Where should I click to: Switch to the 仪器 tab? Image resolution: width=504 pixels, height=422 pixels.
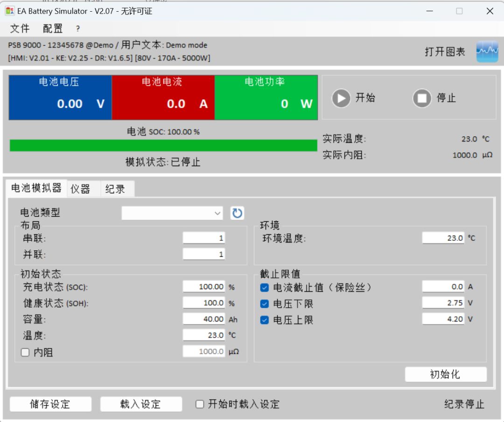coord(80,189)
